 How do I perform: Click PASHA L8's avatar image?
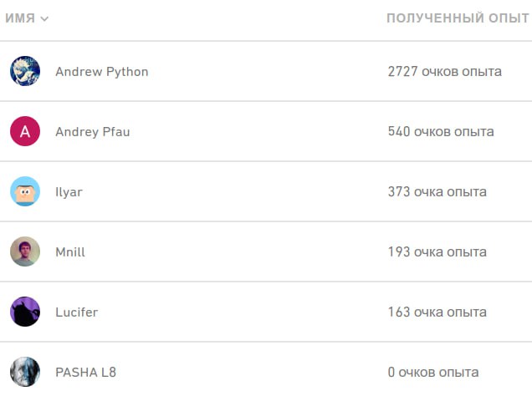point(25,372)
